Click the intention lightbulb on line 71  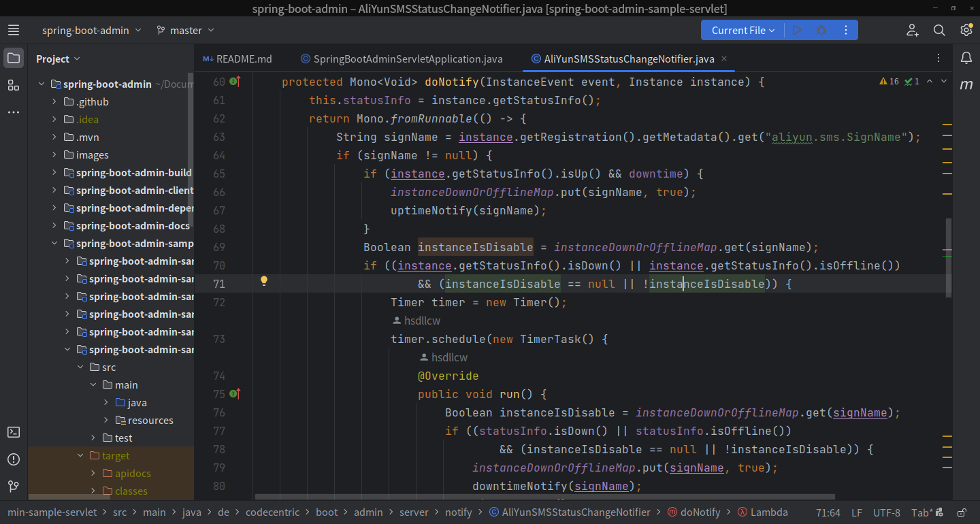click(x=265, y=281)
